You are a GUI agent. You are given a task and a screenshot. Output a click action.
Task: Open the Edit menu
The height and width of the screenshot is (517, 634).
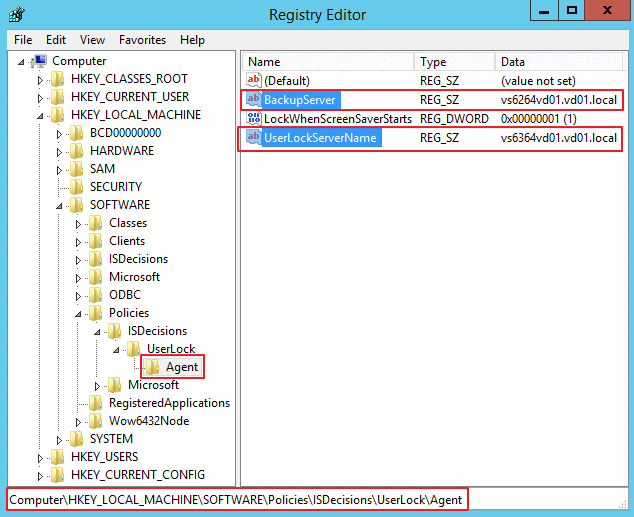point(56,40)
